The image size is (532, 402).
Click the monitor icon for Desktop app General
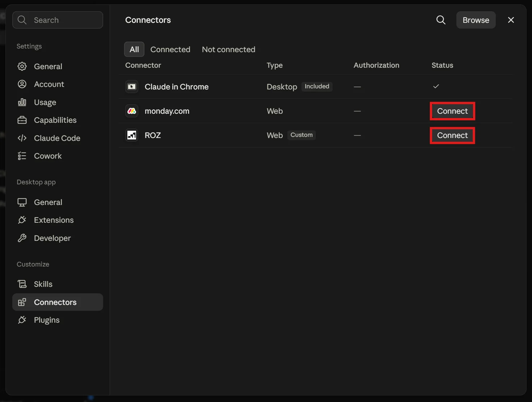[22, 202]
